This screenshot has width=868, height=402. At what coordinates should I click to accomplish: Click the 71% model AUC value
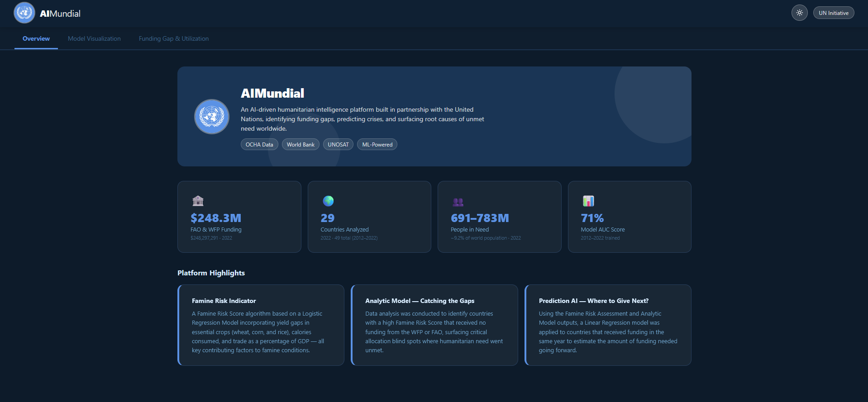(592, 218)
